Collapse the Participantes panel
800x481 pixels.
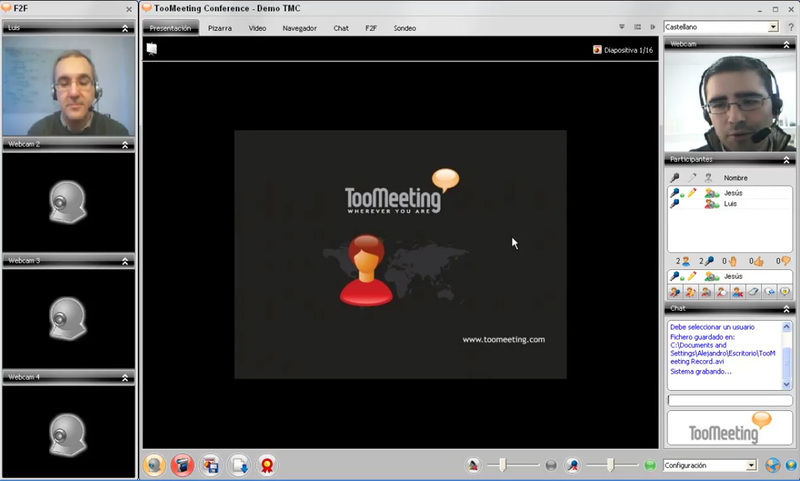[786, 160]
